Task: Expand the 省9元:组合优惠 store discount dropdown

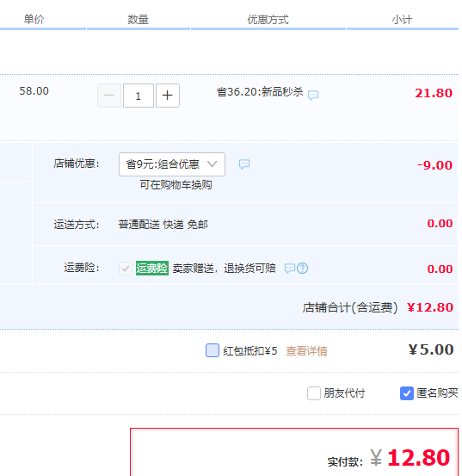Action: pyautogui.click(x=172, y=164)
